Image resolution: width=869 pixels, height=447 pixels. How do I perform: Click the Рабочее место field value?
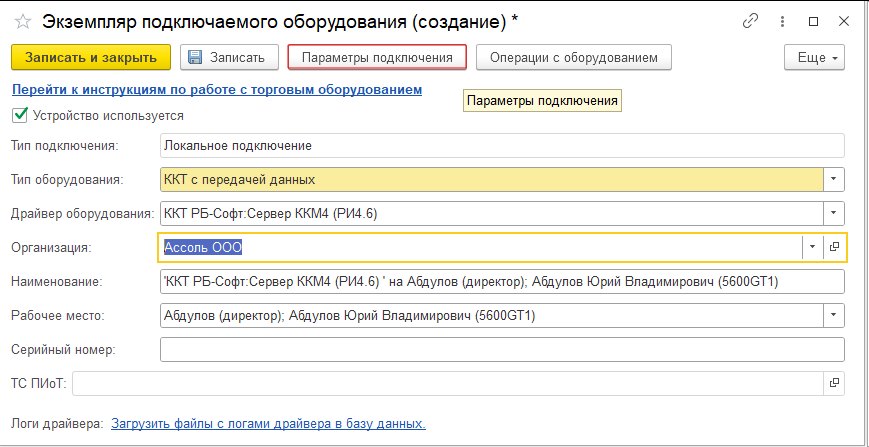coord(492,315)
